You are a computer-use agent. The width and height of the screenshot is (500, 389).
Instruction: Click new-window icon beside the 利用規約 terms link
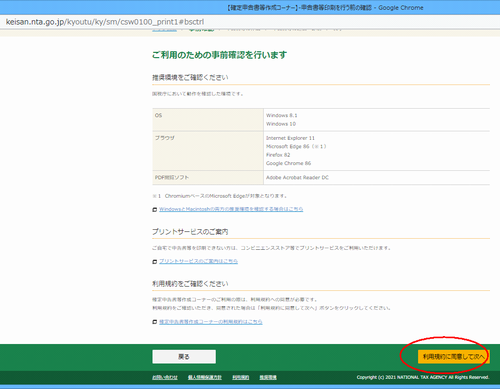(x=155, y=322)
